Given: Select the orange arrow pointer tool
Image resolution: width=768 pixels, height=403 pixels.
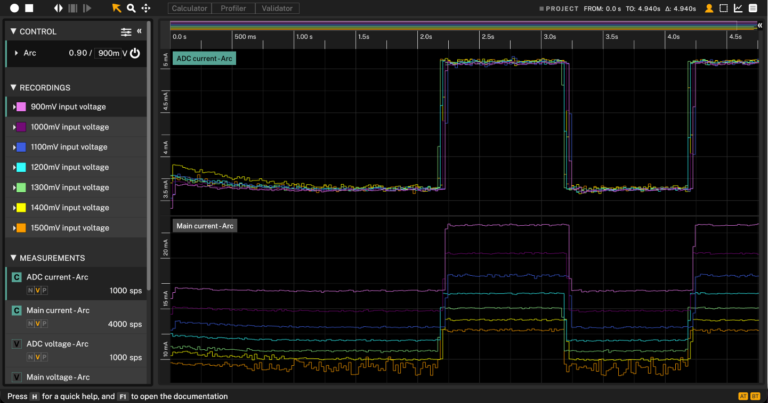Looking at the screenshot, I should click(116, 8).
